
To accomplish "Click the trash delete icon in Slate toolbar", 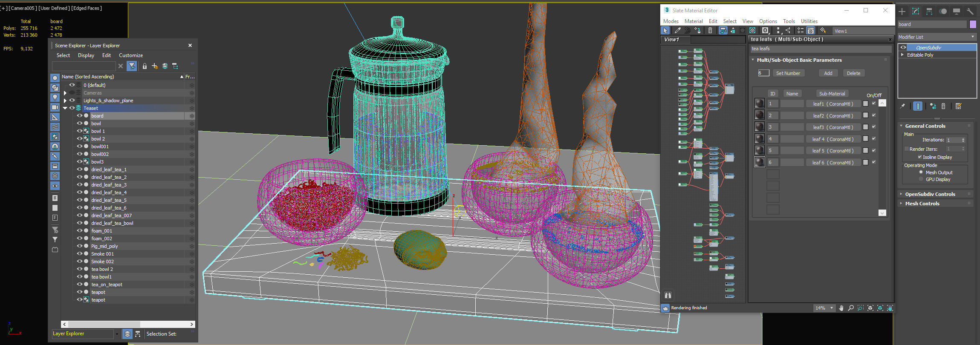I will coord(710,31).
